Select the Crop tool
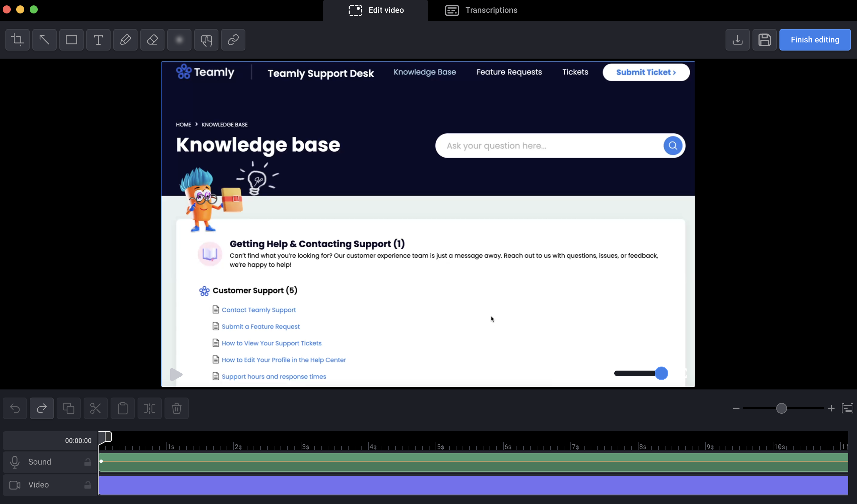Viewport: 857px width, 504px height. tap(17, 40)
